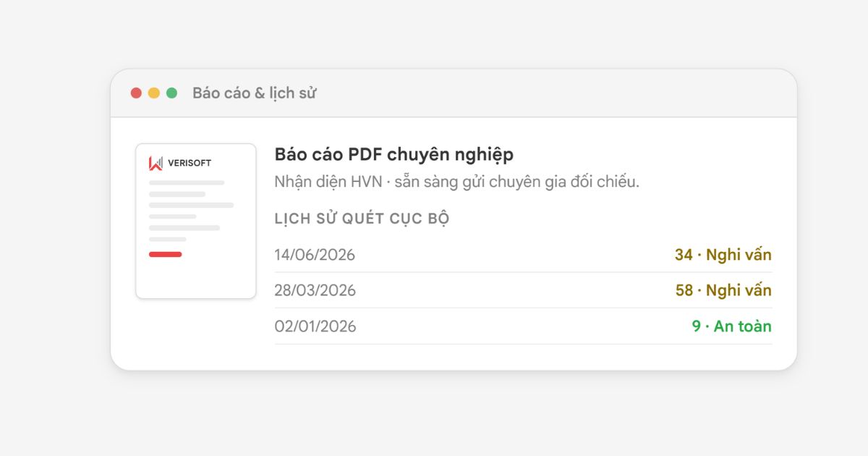
Task: Select the 02/01/2026 scan history entry
Action: pyautogui.click(x=523, y=326)
